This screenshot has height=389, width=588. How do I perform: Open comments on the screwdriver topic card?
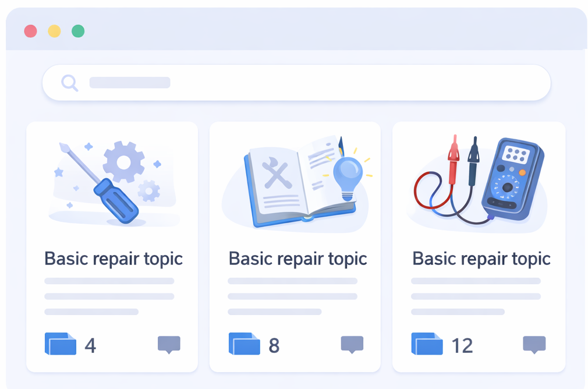tap(169, 344)
